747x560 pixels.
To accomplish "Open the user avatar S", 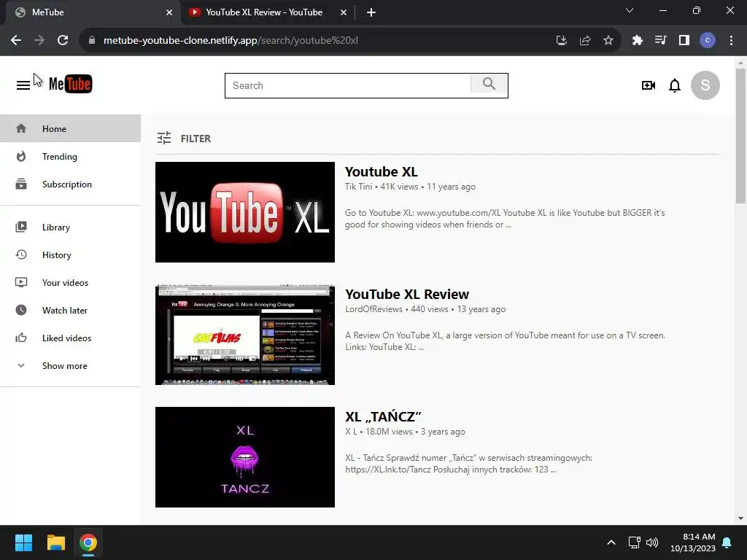I will click(705, 85).
